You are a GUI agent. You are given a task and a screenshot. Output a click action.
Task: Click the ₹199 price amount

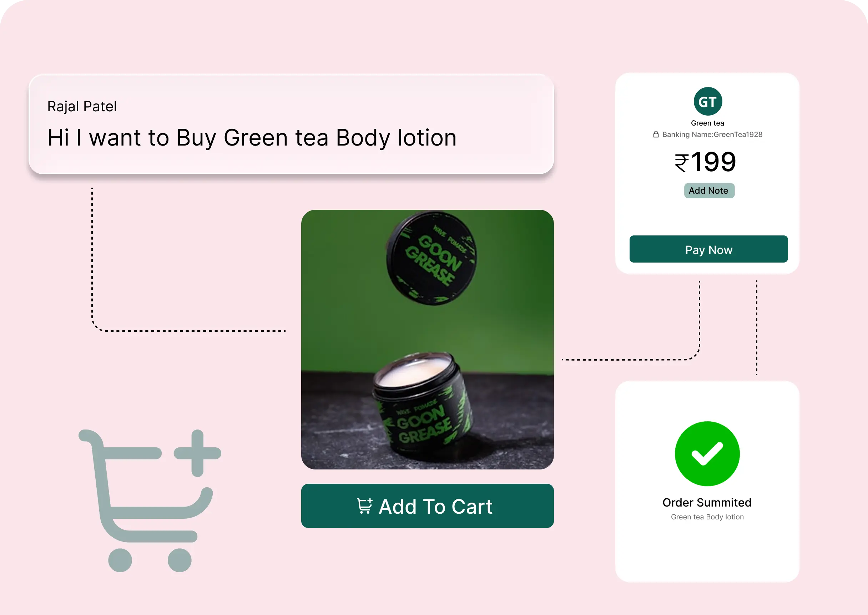click(706, 162)
